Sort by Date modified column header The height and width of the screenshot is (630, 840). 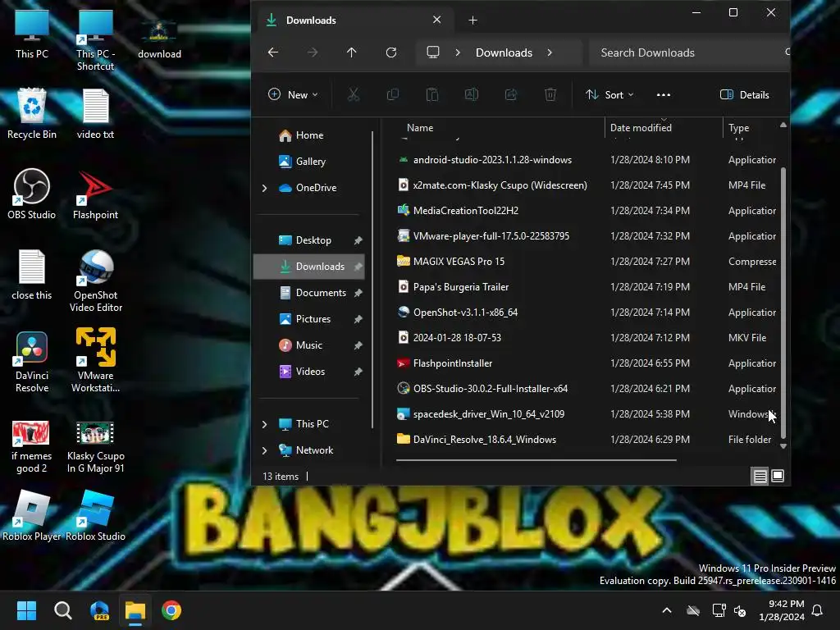point(641,128)
